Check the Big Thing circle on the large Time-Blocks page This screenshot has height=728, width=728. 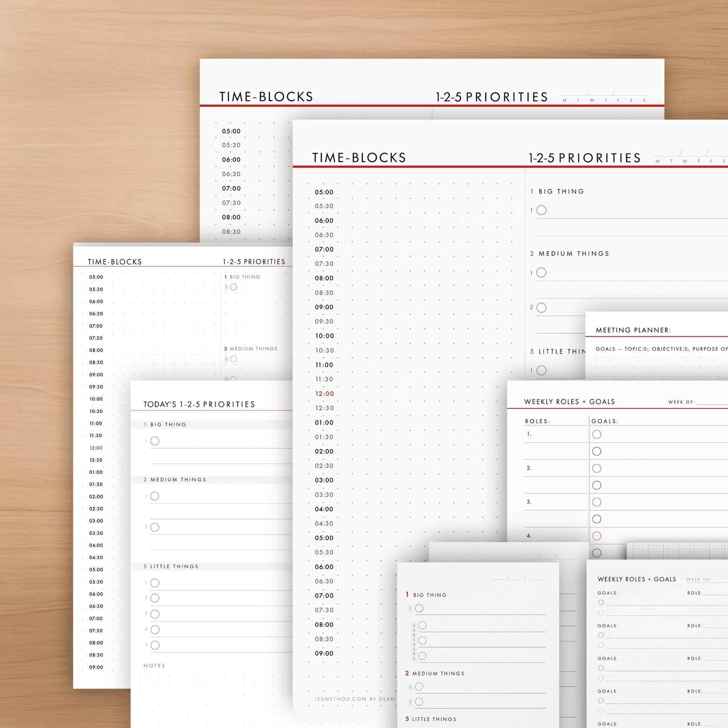click(541, 210)
